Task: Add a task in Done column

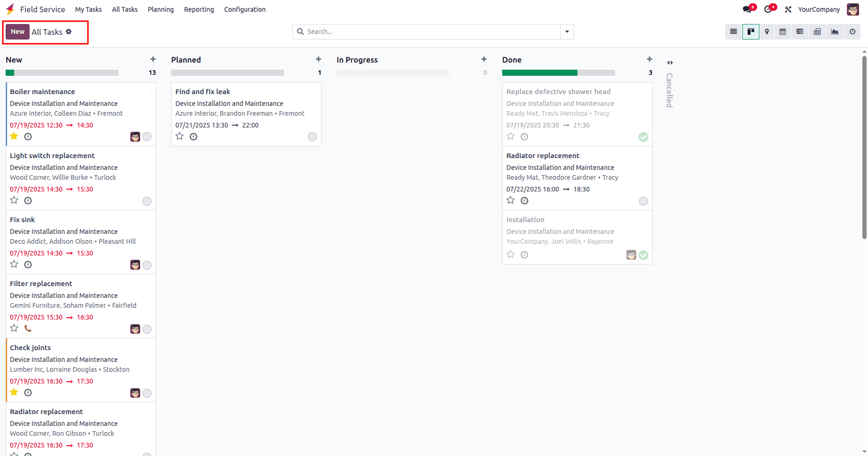Action: click(x=649, y=59)
